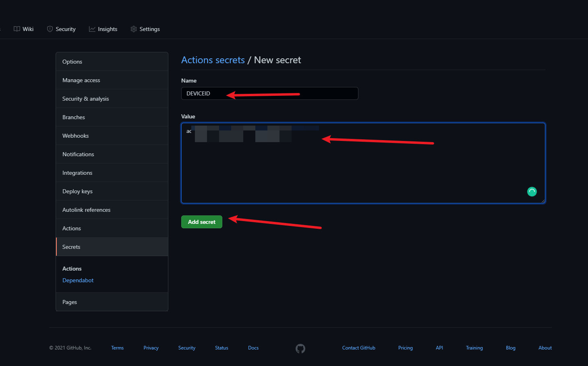Open the Dependabot secrets link
Screen dimensions: 588x366
point(78,280)
